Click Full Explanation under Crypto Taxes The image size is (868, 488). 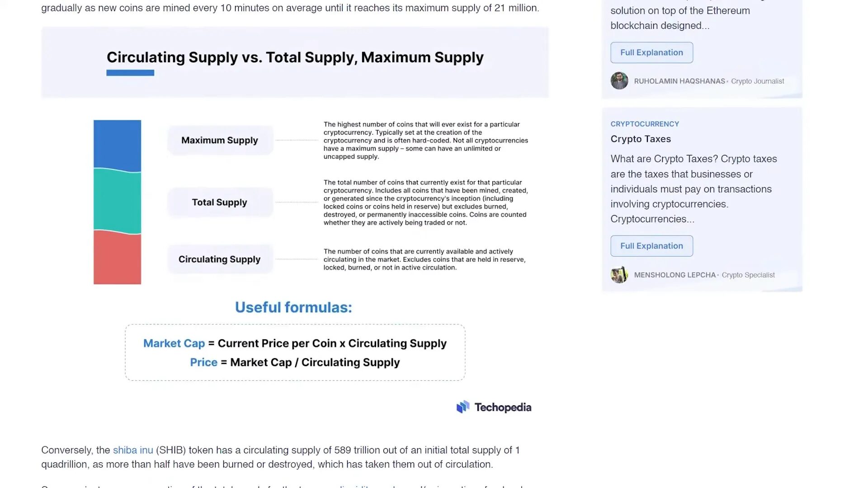tap(651, 246)
